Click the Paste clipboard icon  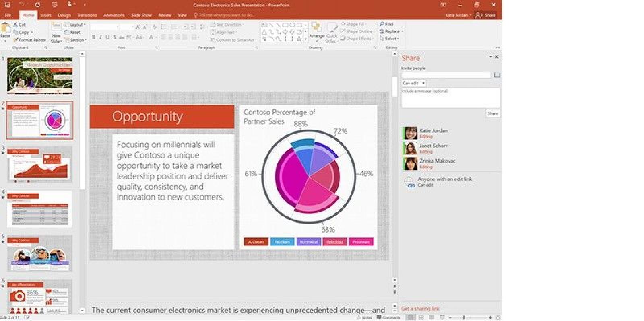pos(5,28)
